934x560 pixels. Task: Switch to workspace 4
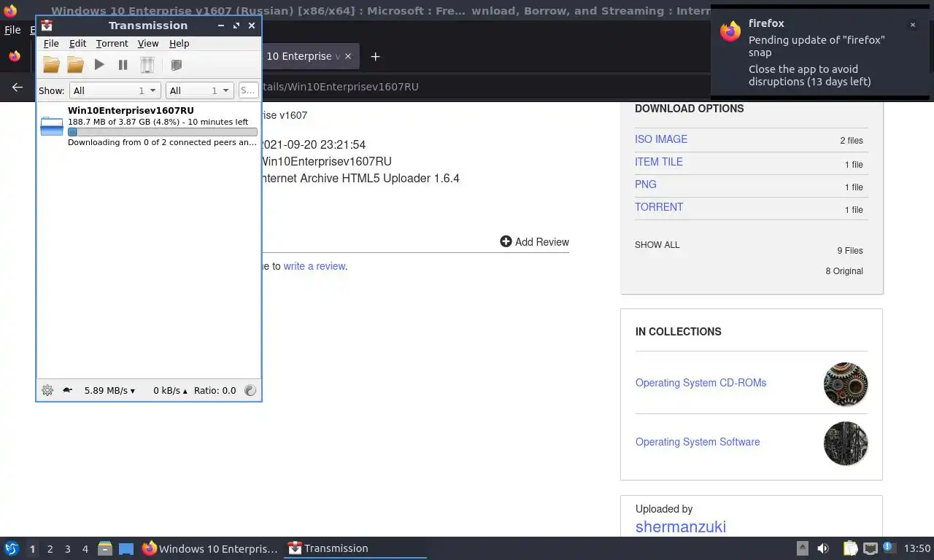coord(85,549)
